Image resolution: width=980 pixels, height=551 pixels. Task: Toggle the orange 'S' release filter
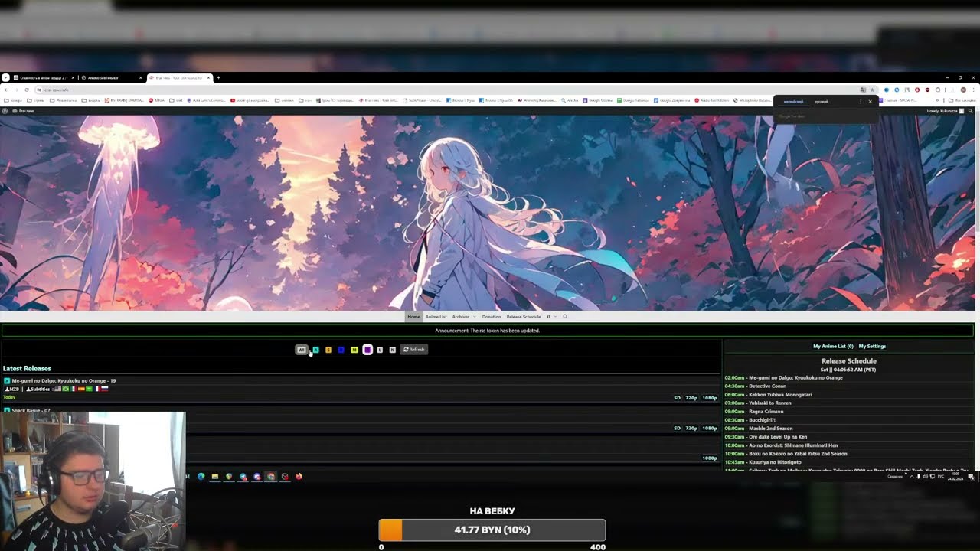point(328,350)
